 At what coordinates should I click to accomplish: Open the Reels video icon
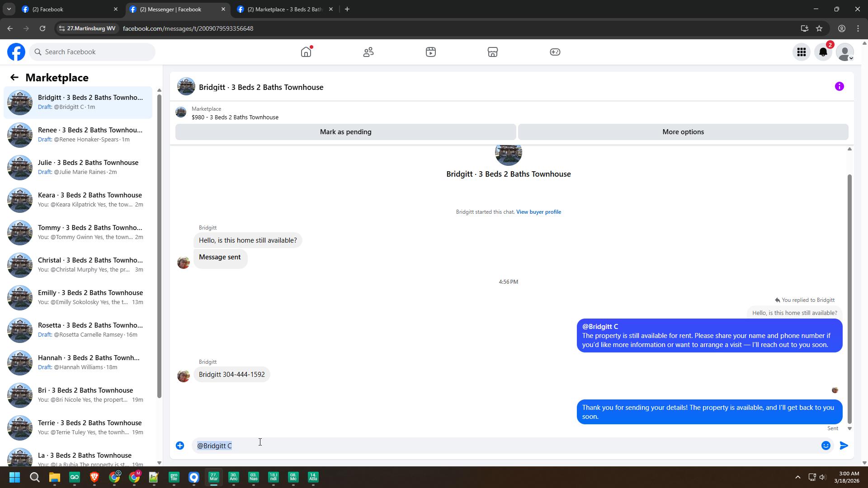tap(431, 52)
